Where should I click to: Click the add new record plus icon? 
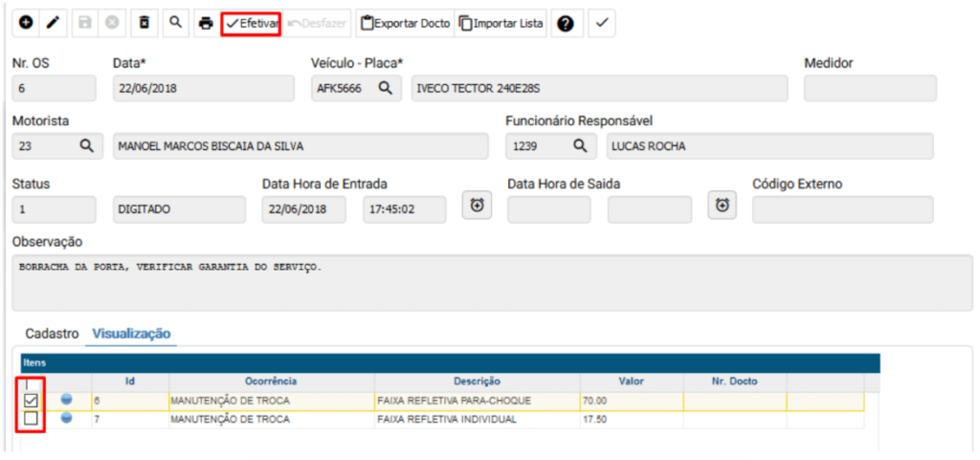coord(26,23)
